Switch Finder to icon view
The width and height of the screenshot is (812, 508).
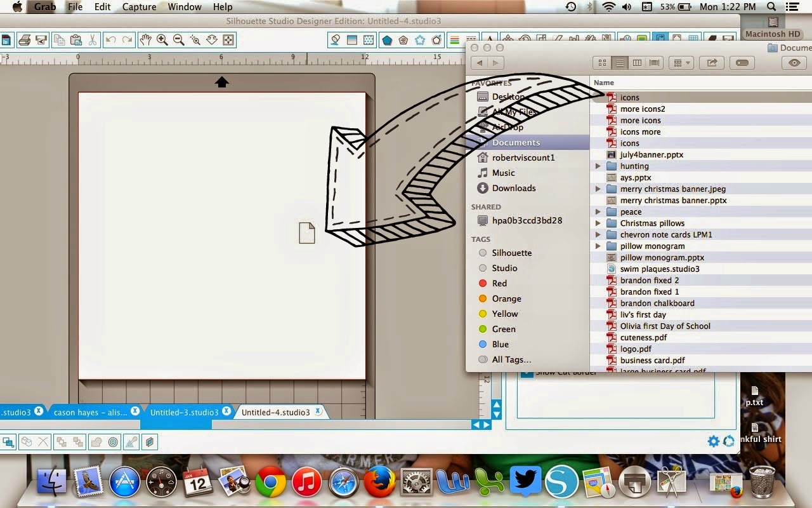click(603, 63)
